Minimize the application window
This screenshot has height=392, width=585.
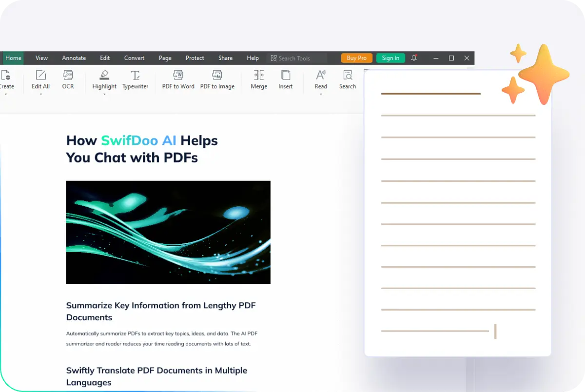tap(436, 58)
